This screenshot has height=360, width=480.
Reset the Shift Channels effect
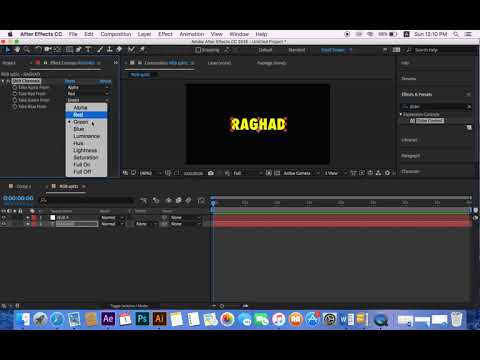pyautogui.click(x=70, y=81)
